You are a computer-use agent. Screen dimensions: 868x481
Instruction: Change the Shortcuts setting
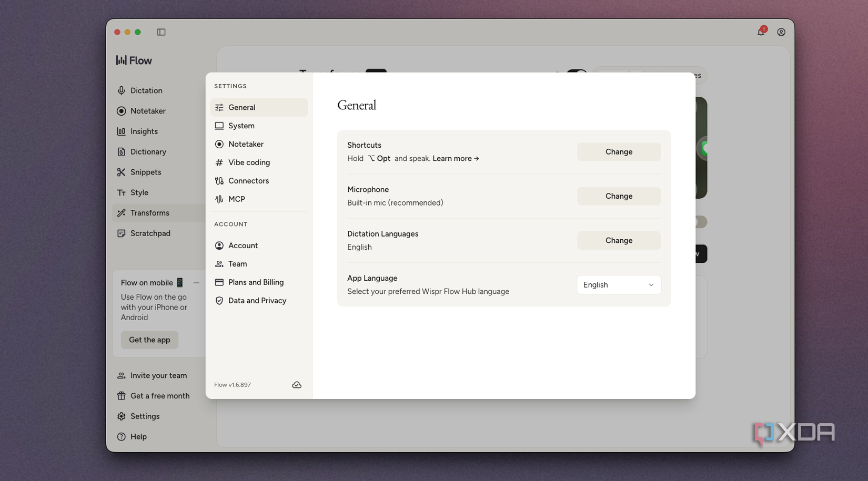619,152
